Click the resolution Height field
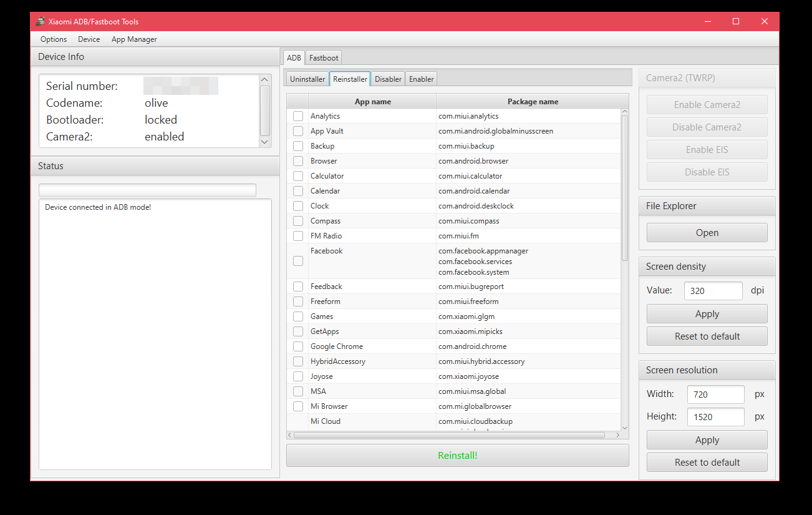Image resolution: width=812 pixels, height=515 pixels. pos(716,417)
